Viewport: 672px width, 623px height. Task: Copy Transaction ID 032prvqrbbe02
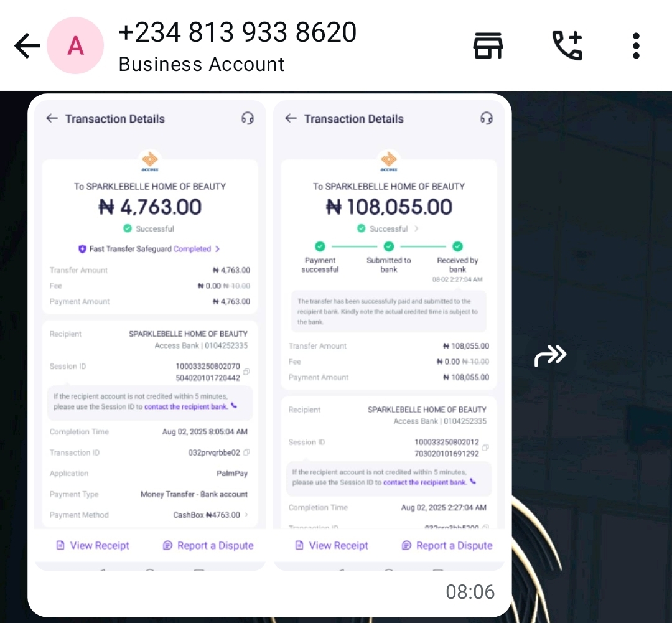tap(246, 452)
